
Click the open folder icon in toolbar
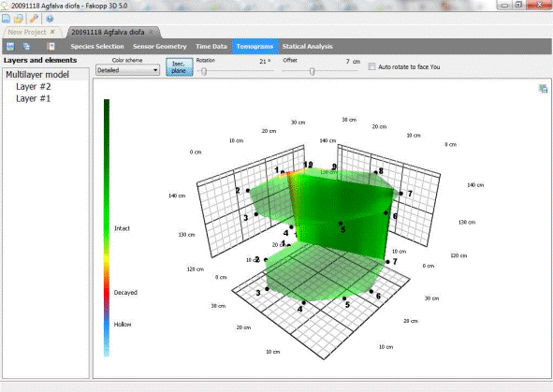tap(19, 19)
